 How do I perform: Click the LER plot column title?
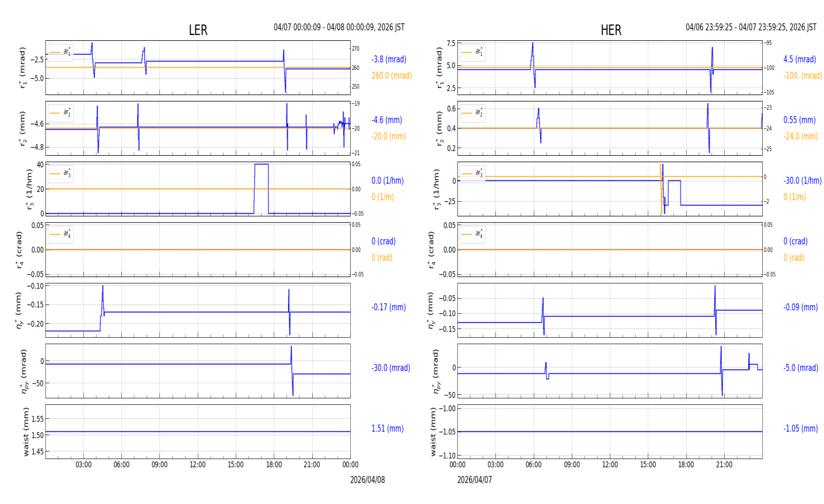click(x=198, y=30)
